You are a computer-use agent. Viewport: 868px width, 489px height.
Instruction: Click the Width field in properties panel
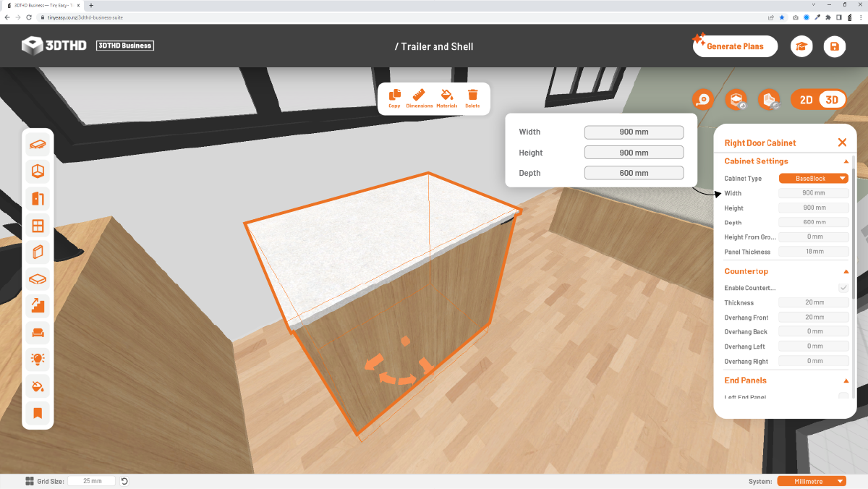tap(814, 193)
